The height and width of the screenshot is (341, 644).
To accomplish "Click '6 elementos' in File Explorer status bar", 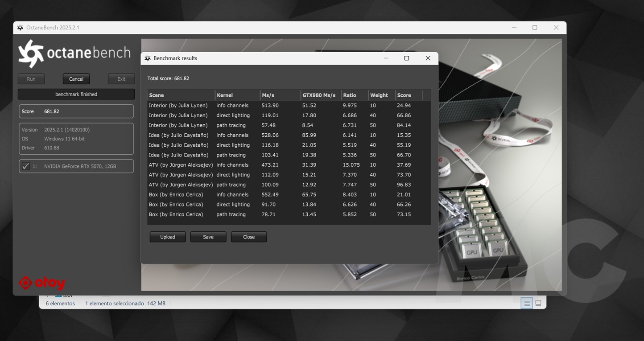I will 60,304.
